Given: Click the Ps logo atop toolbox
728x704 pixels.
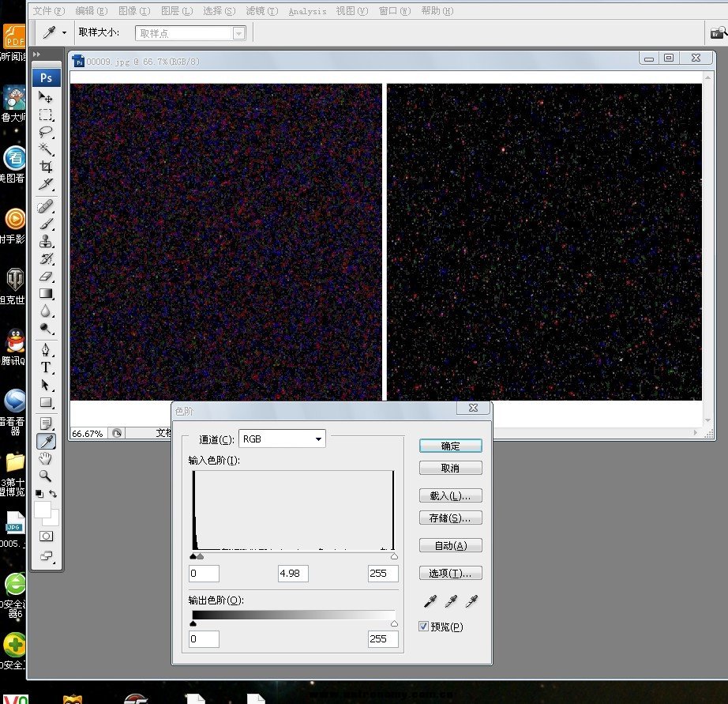Looking at the screenshot, I should click(x=46, y=77).
